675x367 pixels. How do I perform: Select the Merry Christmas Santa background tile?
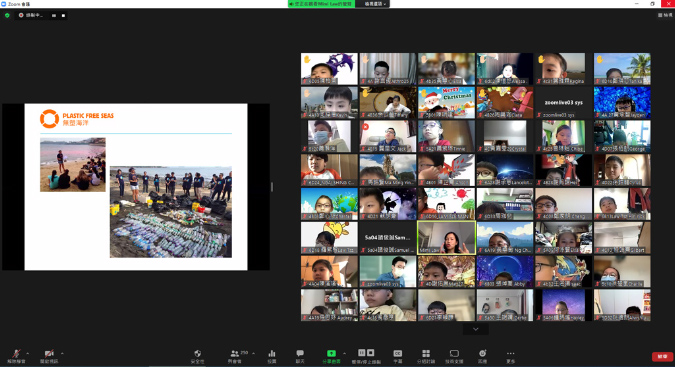[446, 102]
